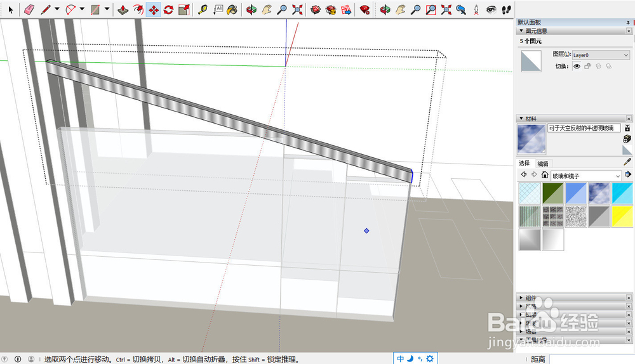Viewport: 635px width, 364px height.
Task: Select the dark green glass swatch
Action: pyautogui.click(x=553, y=193)
